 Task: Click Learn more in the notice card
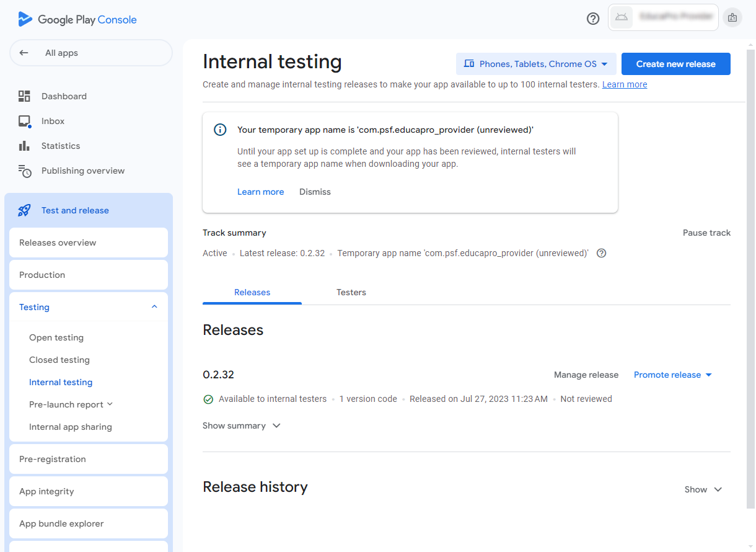(x=260, y=192)
